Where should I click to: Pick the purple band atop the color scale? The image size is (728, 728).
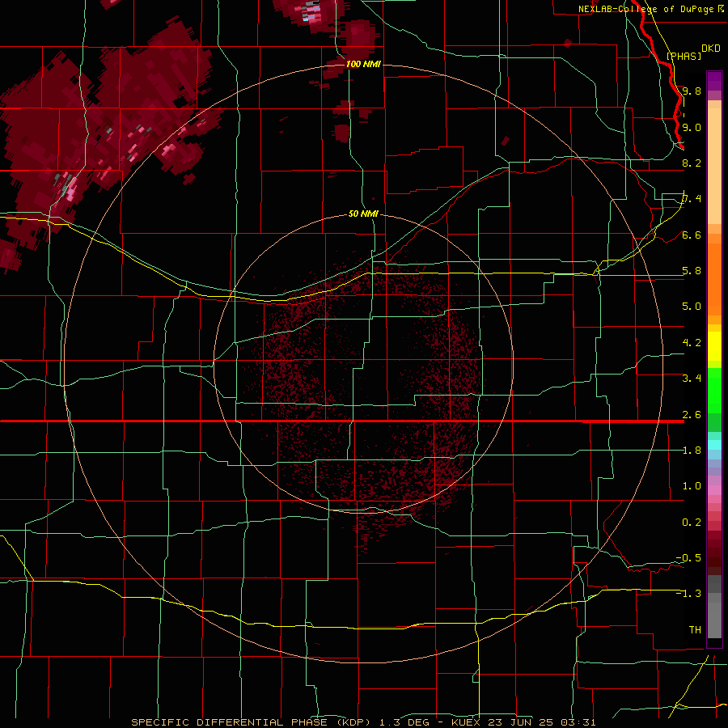tap(714, 81)
